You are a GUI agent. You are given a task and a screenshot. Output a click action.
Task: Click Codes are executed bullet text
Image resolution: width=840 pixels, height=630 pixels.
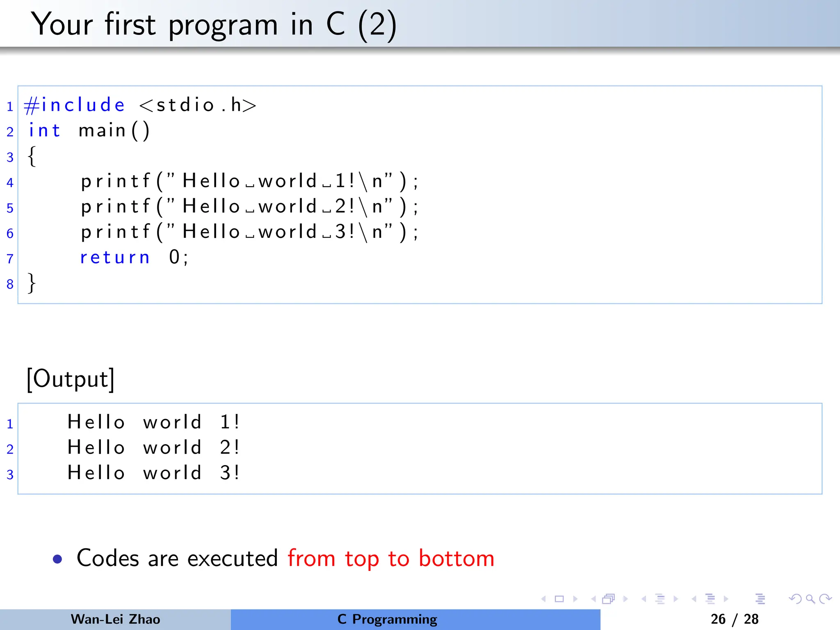pos(177,559)
